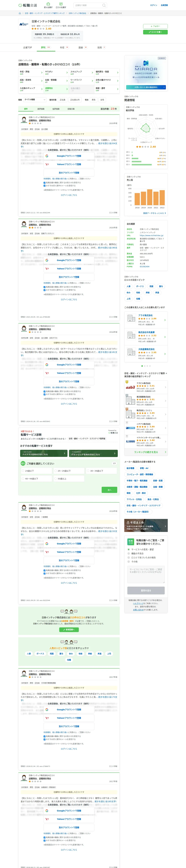Click the home icon in breadcrumb
Viewport: 186px width, 868px height.
pyautogui.click(x=20, y=13)
